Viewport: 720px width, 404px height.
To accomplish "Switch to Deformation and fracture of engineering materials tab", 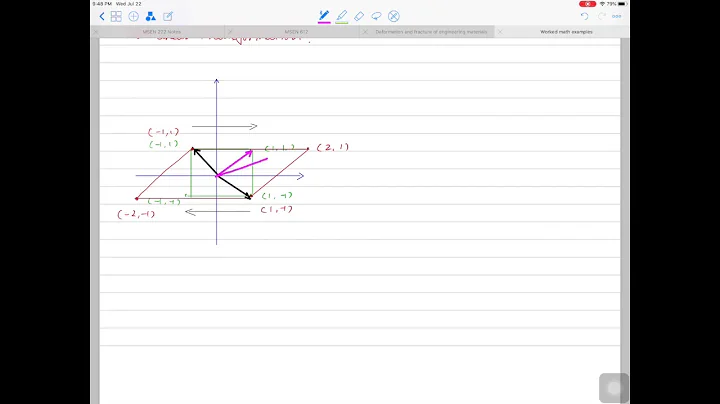I will coord(431,32).
